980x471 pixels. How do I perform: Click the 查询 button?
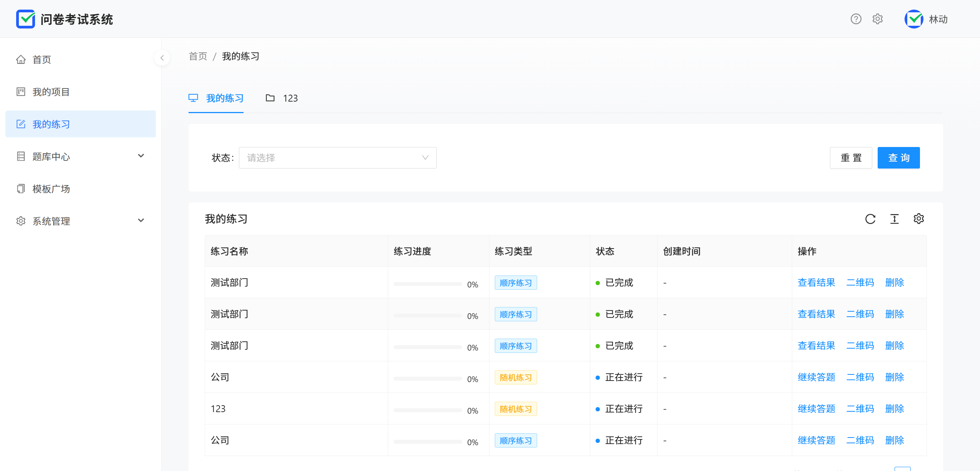point(898,158)
